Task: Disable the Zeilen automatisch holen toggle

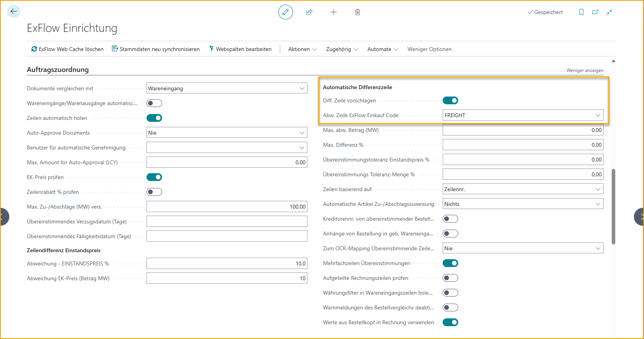Action: (154, 118)
